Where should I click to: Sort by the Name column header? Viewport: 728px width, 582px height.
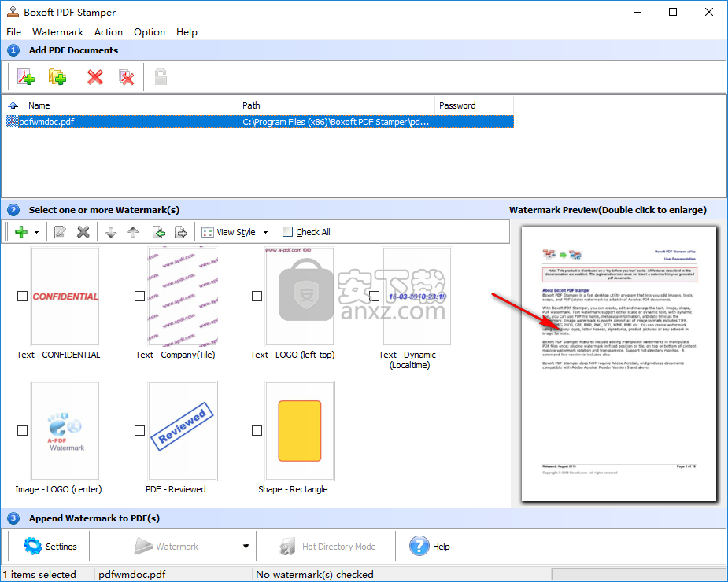coord(39,105)
